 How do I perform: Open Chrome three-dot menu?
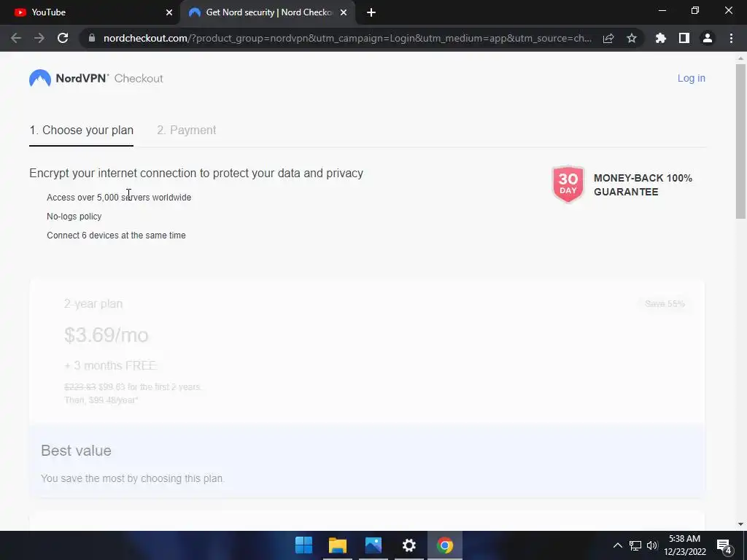click(x=731, y=38)
